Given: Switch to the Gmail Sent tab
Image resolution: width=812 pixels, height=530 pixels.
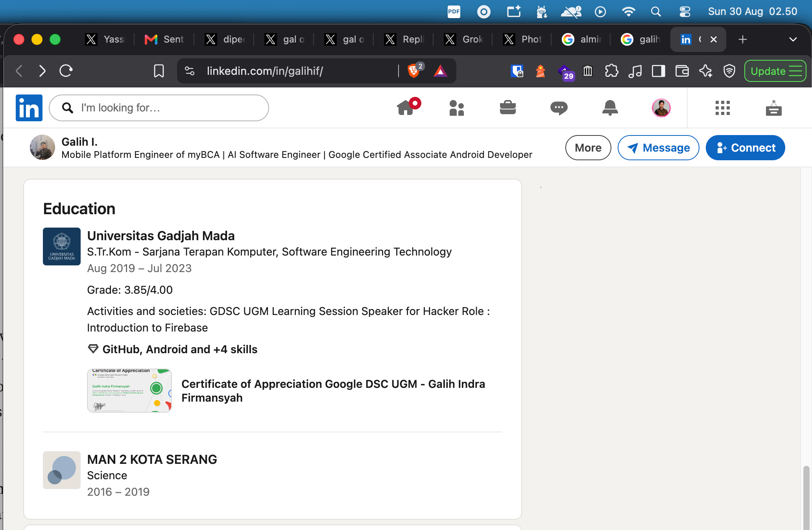Looking at the screenshot, I should tap(164, 39).
